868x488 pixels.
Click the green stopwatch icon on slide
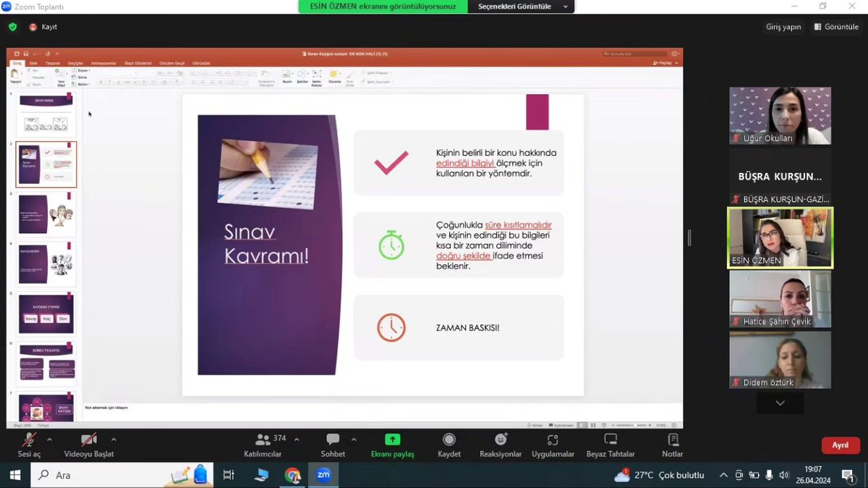pyautogui.click(x=391, y=245)
